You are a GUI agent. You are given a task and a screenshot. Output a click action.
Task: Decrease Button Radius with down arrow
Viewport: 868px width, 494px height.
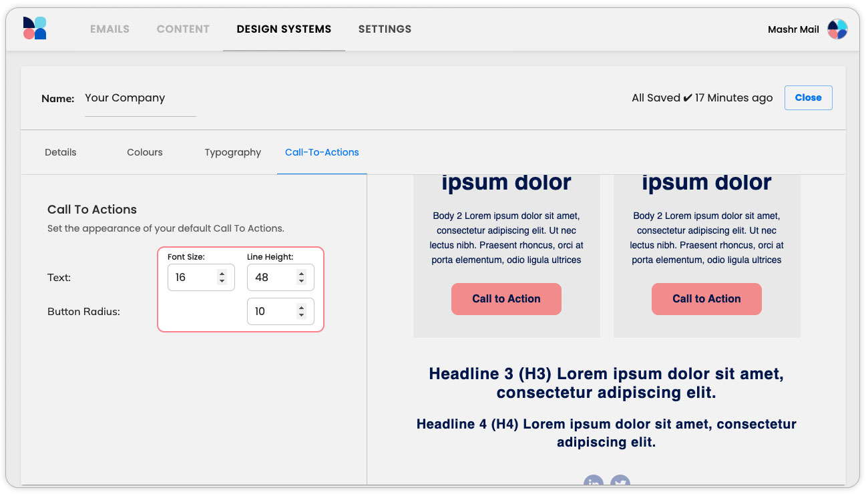tap(301, 315)
